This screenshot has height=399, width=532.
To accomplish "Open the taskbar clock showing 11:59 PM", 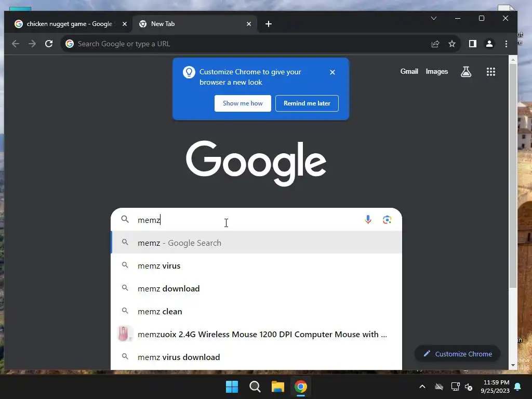I will point(495,387).
